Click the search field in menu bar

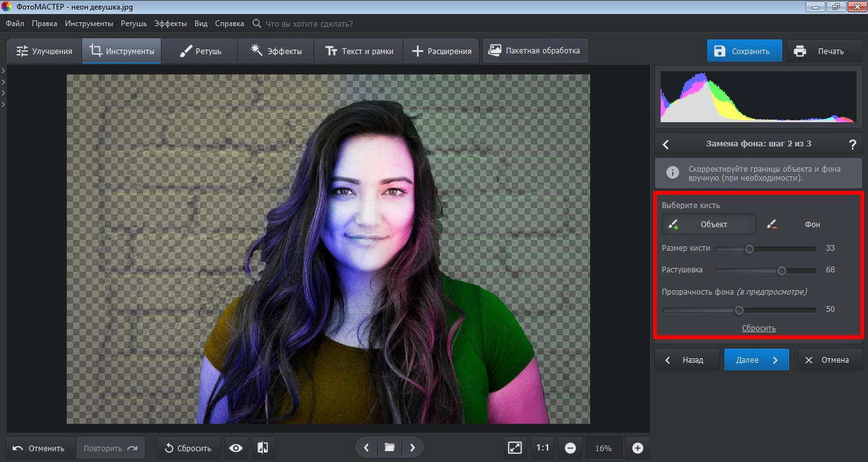[x=308, y=24]
